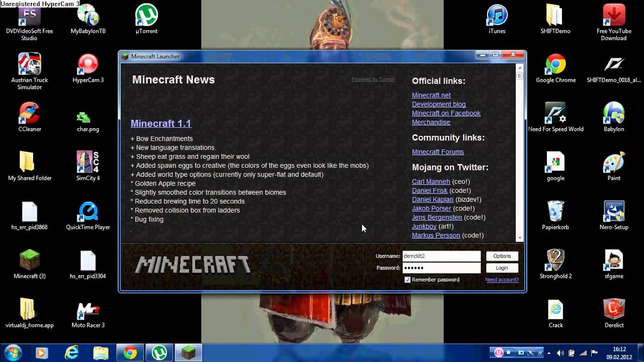The height and width of the screenshot is (362, 644).
Task: Launch Need For Speed World icon
Action: [555, 118]
